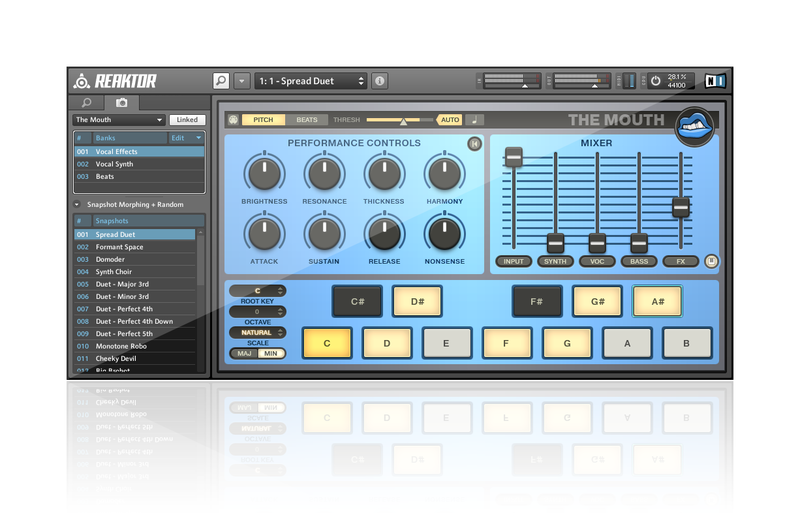The width and height of the screenshot is (800, 513).
Task: Select the Synth Choir snapshot
Action: click(x=135, y=272)
